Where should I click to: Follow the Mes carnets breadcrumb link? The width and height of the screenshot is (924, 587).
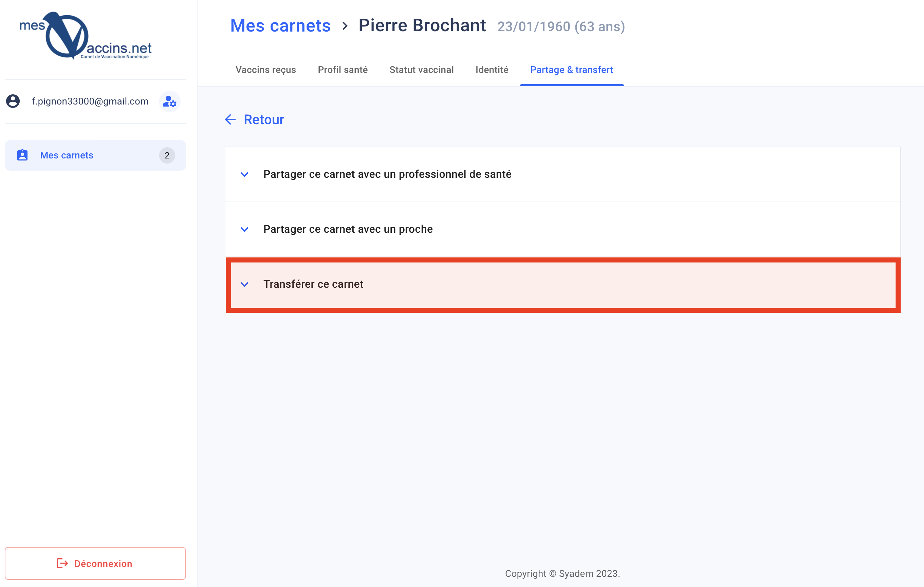[x=280, y=26]
